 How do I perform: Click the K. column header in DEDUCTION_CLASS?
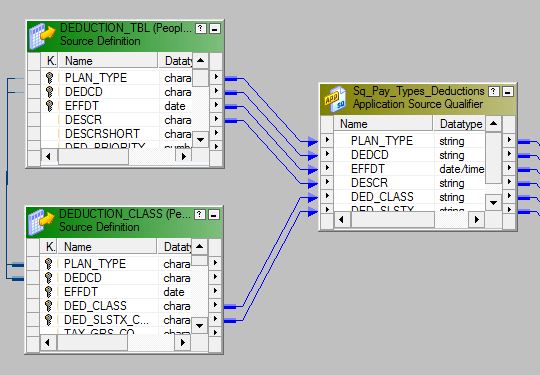(x=49, y=247)
